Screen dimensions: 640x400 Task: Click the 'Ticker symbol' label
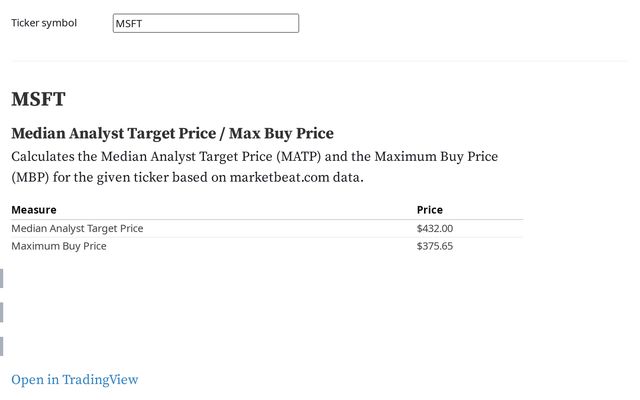click(x=43, y=23)
